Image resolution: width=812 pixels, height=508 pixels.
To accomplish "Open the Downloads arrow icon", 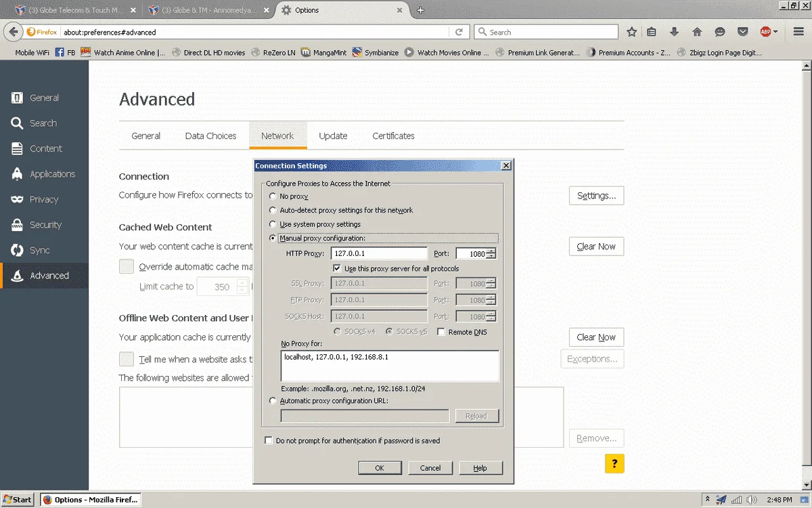I will 674,32.
